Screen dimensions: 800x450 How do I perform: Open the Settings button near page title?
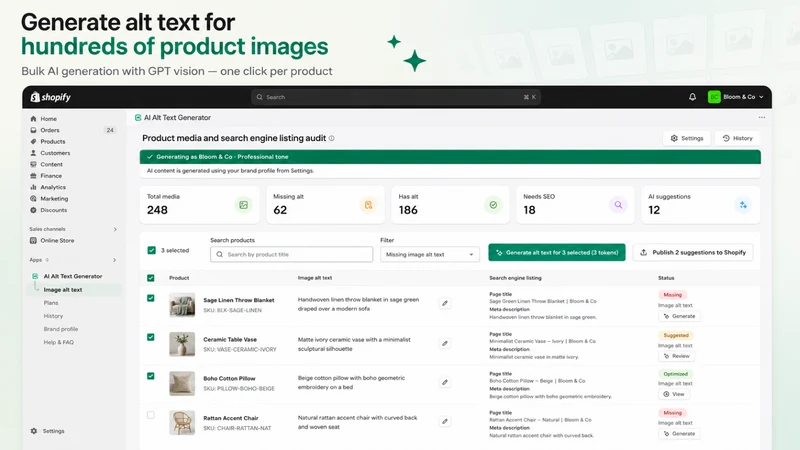pyautogui.click(x=687, y=138)
